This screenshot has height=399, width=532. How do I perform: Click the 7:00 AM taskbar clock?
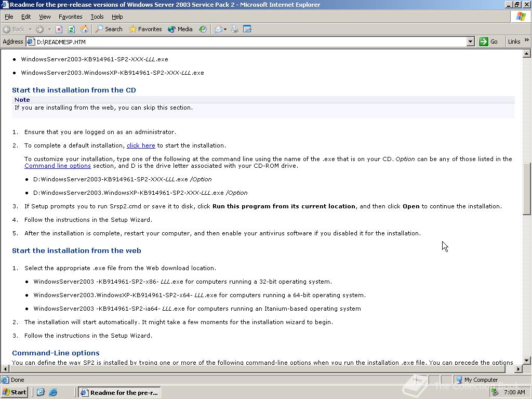514,392
